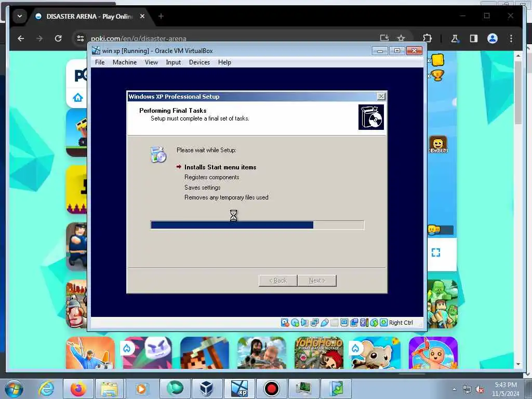This screenshot has height=399, width=532.
Task: Open the YoHoHo.io game thumbnail
Action: (x=319, y=353)
